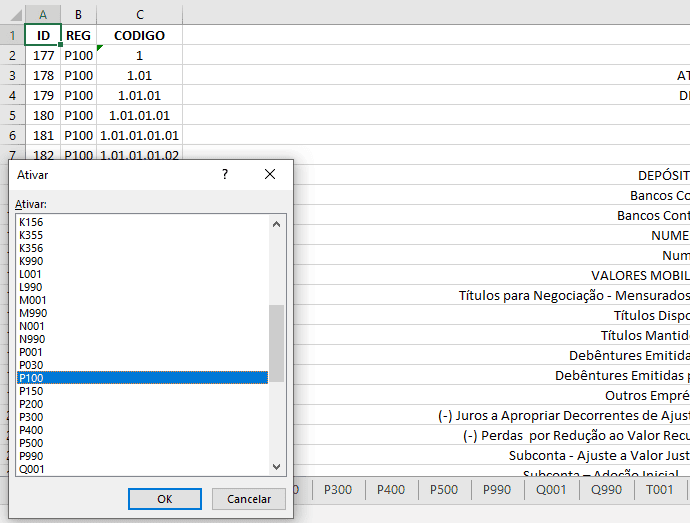The image size is (690, 523).
Task: Select column A header
Action: pos(43,15)
